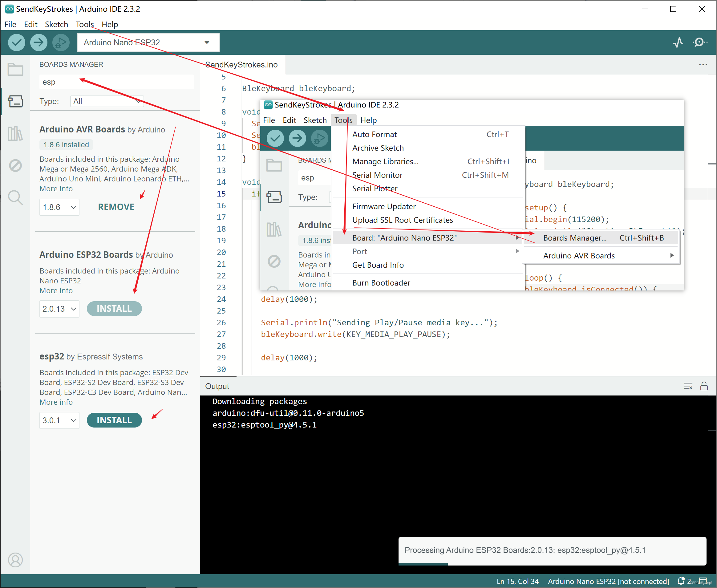The width and height of the screenshot is (717, 588).
Task: Open Help menu in main window
Action: tap(110, 24)
